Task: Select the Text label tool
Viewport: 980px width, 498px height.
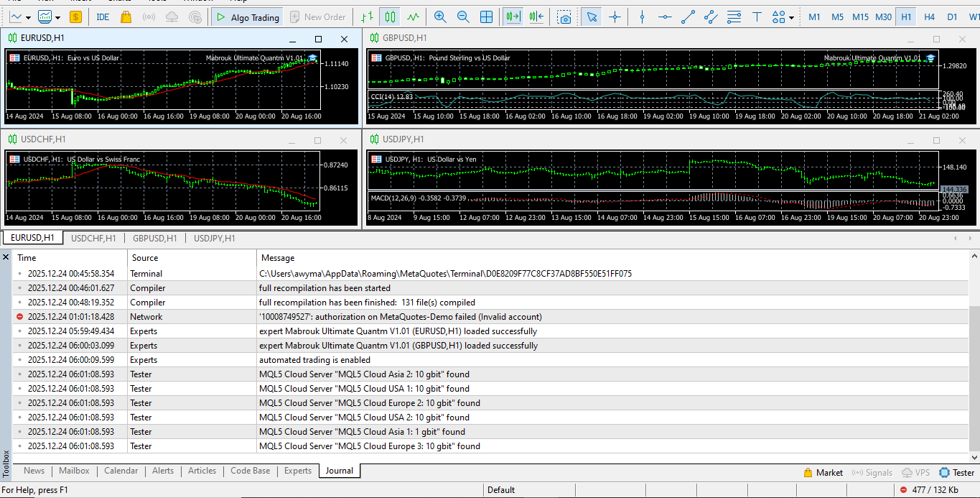Action: click(757, 17)
